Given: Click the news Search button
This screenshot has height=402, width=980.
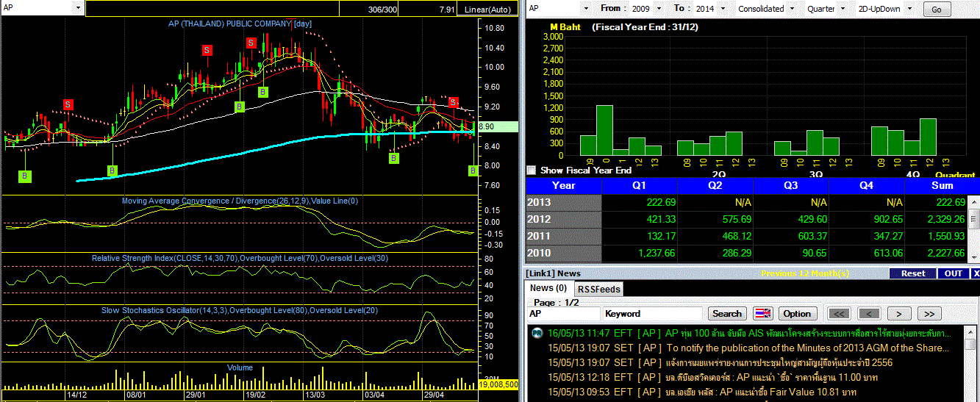Looking at the screenshot, I should 727,314.
